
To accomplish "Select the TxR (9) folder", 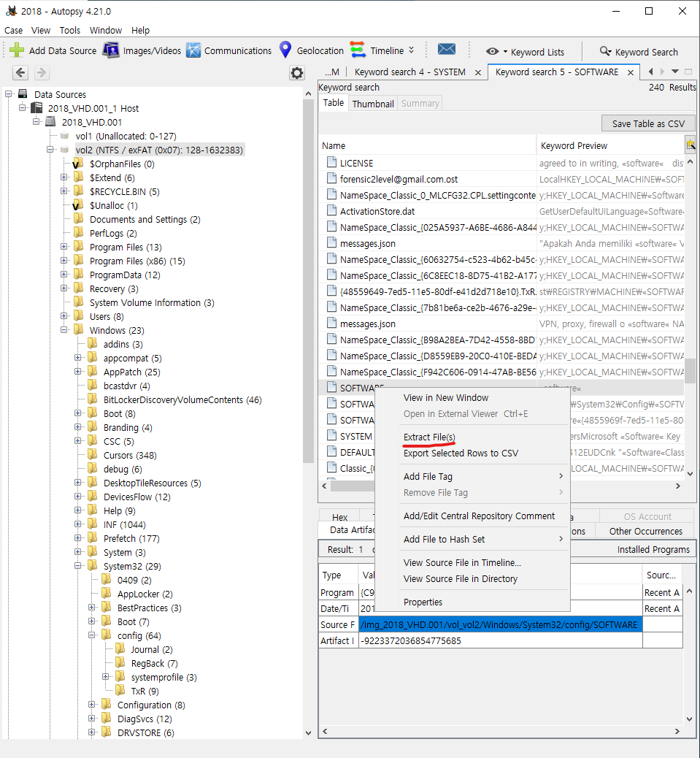I will pos(145,691).
